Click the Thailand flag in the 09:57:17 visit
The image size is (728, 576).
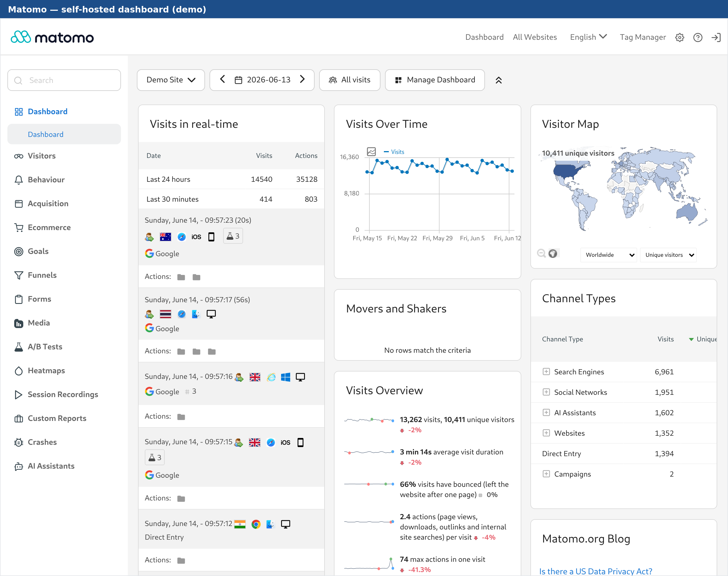[x=166, y=314]
